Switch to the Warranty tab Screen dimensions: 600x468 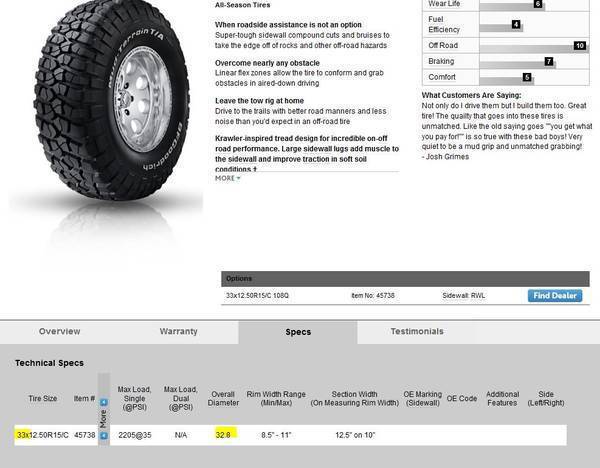coord(179,331)
